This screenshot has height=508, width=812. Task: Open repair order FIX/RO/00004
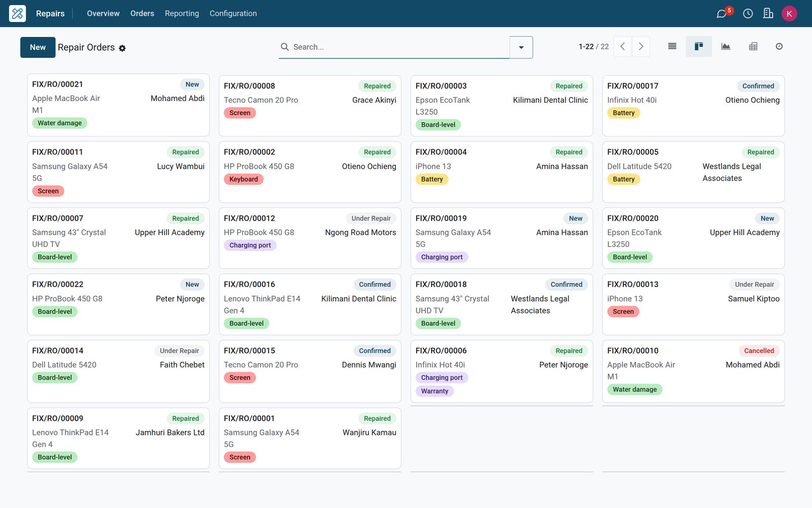click(x=502, y=172)
